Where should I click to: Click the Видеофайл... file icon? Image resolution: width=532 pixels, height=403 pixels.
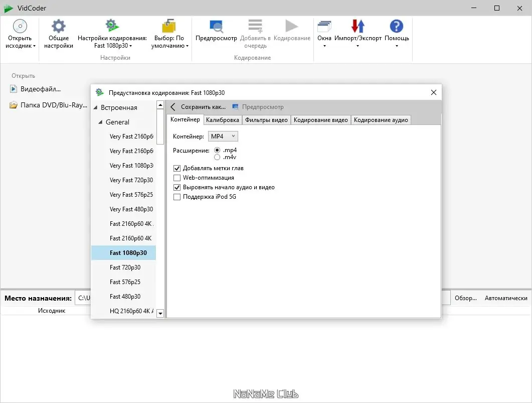[14, 89]
